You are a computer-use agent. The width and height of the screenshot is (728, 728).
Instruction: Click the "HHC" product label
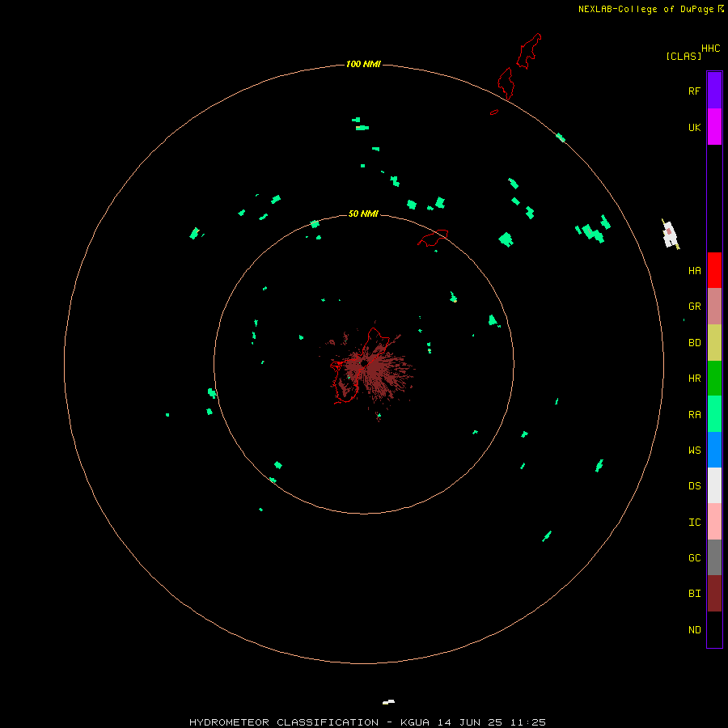tap(711, 49)
